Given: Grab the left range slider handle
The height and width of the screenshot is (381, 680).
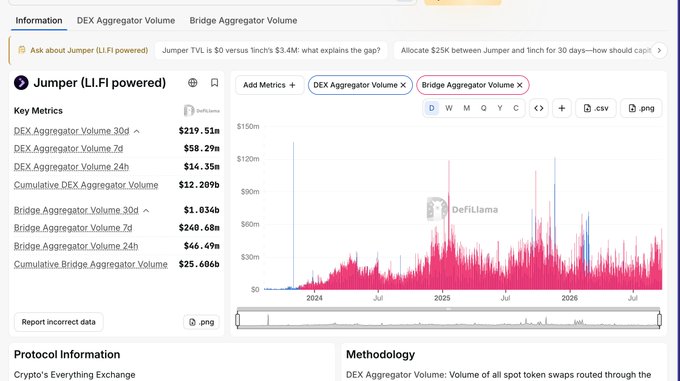Looking at the screenshot, I should 238,320.
